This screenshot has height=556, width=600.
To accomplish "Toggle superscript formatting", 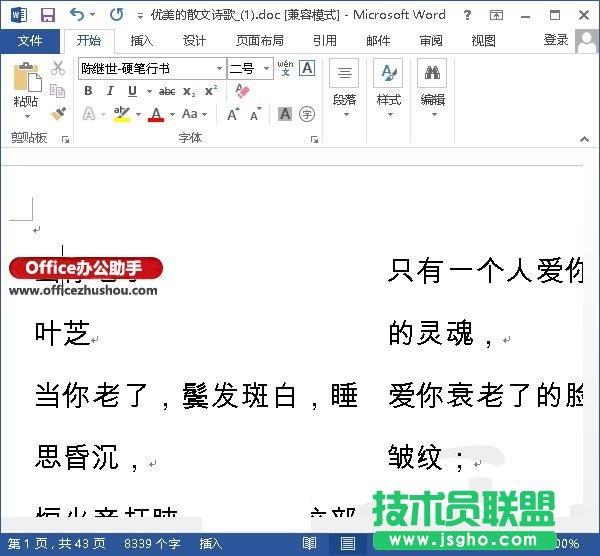I will 211,91.
